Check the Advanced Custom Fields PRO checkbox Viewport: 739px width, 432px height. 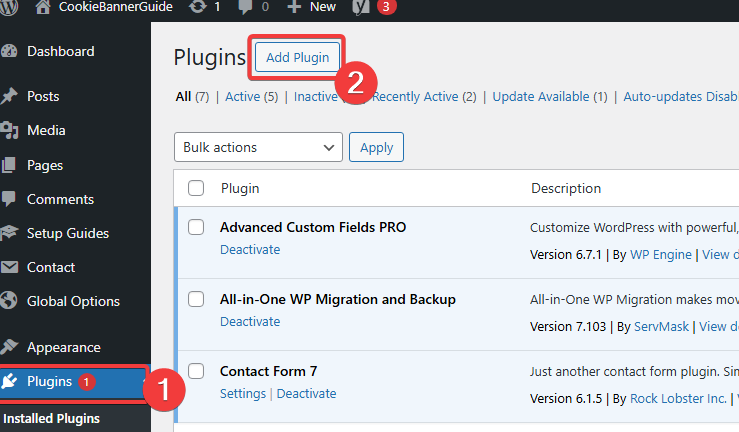pyautogui.click(x=196, y=227)
